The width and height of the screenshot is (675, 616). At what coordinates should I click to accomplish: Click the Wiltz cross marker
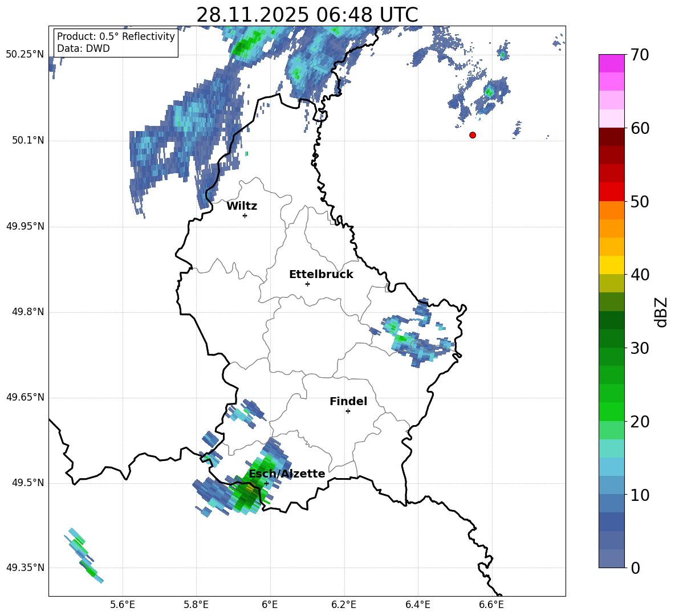pos(245,215)
